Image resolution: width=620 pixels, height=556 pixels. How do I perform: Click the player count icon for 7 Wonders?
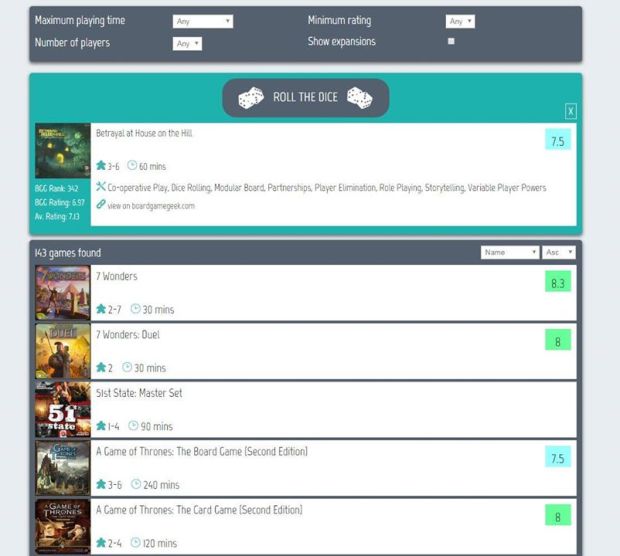[100, 310]
